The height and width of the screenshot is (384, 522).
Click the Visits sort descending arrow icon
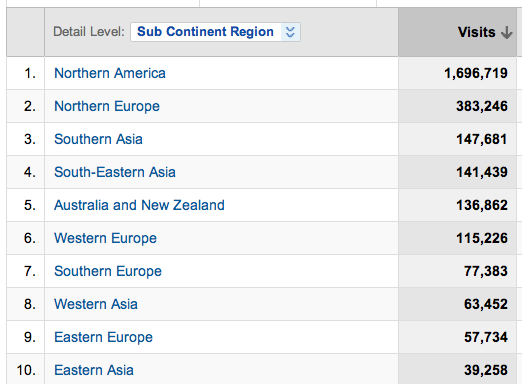tap(507, 33)
